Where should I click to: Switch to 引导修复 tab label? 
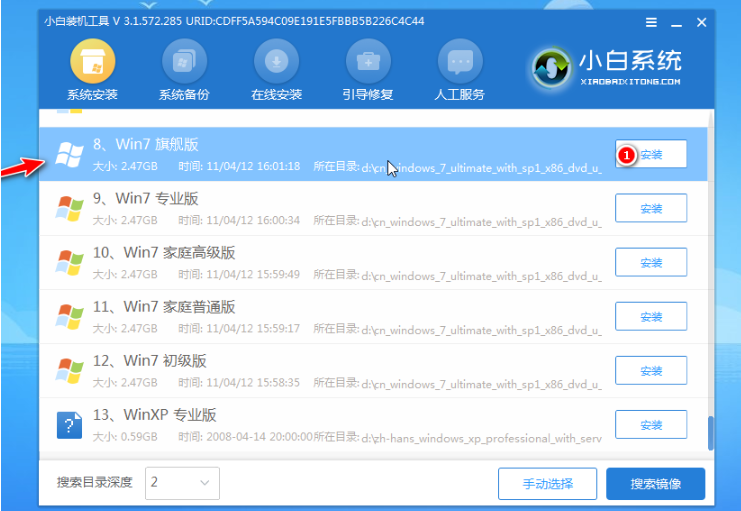368,95
